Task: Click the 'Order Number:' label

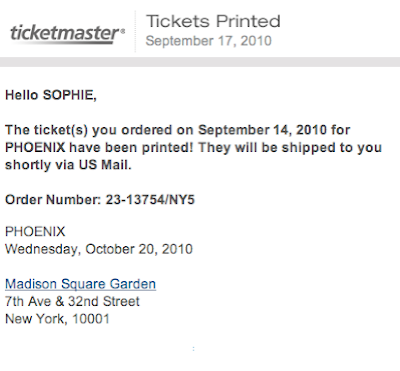Action: coord(53,200)
